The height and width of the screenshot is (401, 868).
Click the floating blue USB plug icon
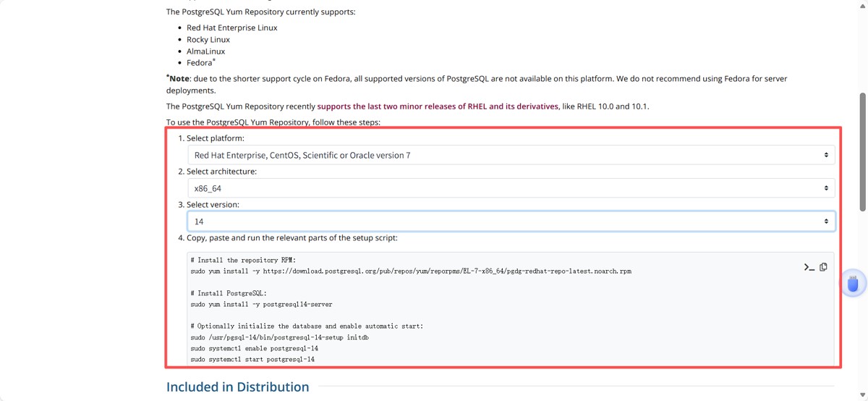click(853, 284)
